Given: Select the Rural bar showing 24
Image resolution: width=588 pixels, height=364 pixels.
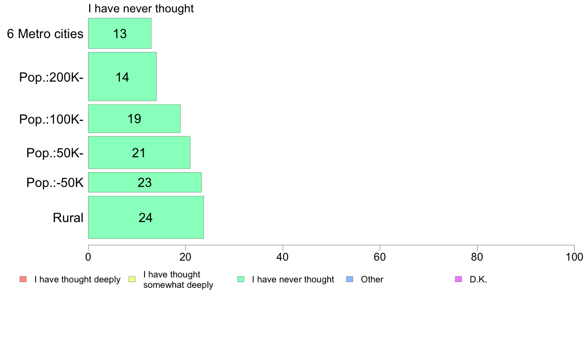Looking at the screenshot, I should (x=146, y=217).
